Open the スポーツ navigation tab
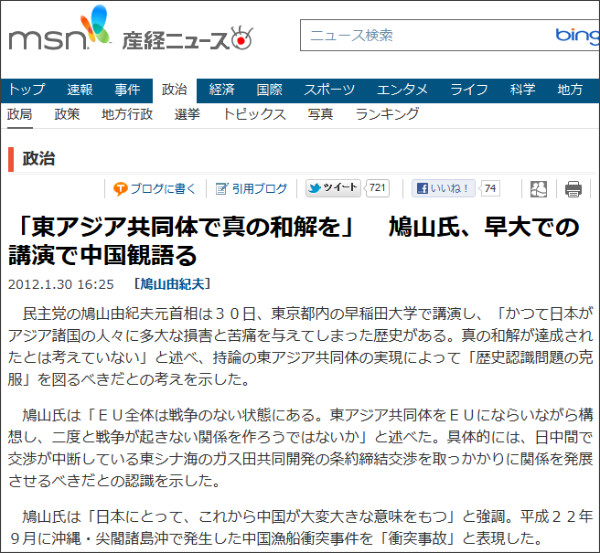Viewport: 600px width, 553px height. click(x=329, y=90)
